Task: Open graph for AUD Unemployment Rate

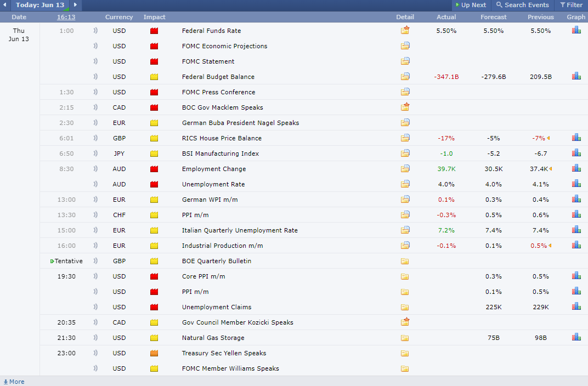Action: click(576, 184)
